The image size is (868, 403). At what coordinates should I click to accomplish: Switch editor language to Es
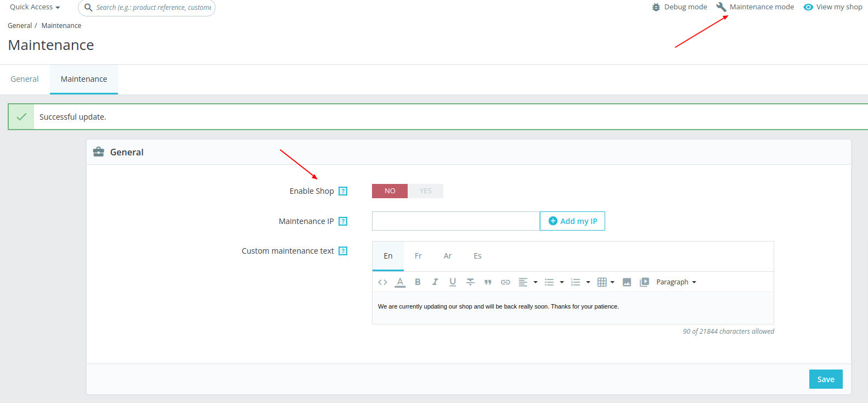click(477, 256)
